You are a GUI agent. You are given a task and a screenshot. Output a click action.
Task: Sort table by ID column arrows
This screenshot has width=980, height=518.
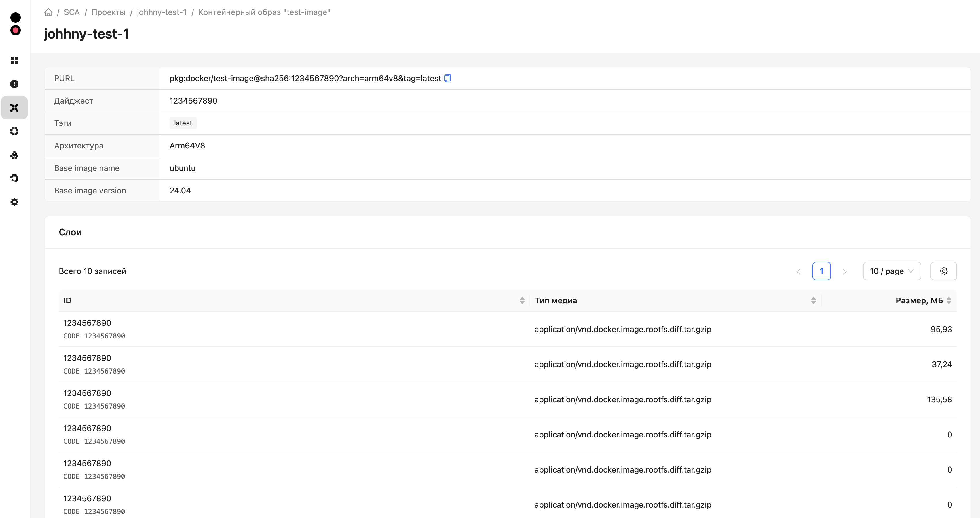pyautogui.click(x=522, y=300)
